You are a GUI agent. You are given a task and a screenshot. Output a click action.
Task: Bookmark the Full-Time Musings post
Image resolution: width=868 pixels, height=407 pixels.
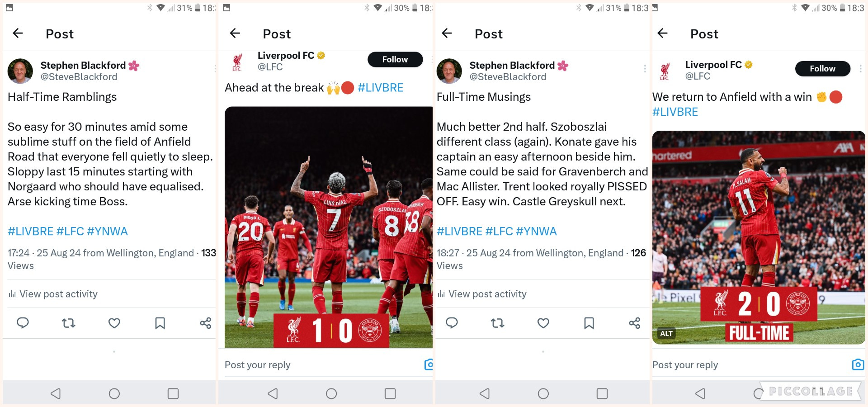[589, 323]
